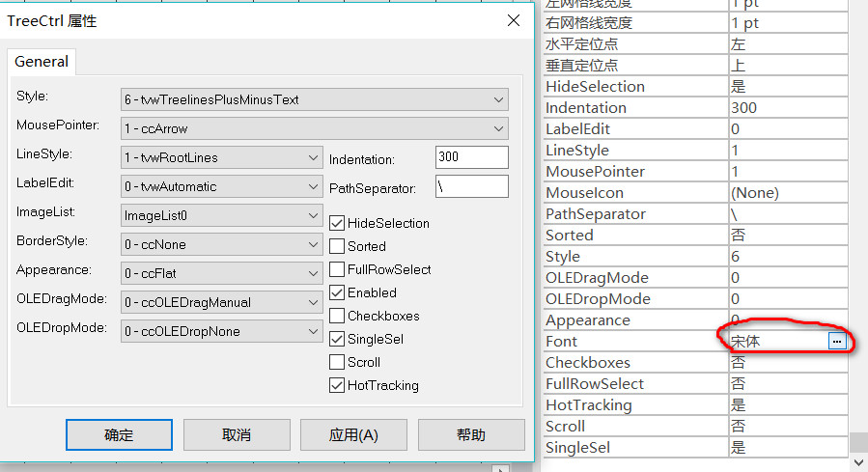
Task: Check the FullRowSelect option
Action: pos(337,269)
